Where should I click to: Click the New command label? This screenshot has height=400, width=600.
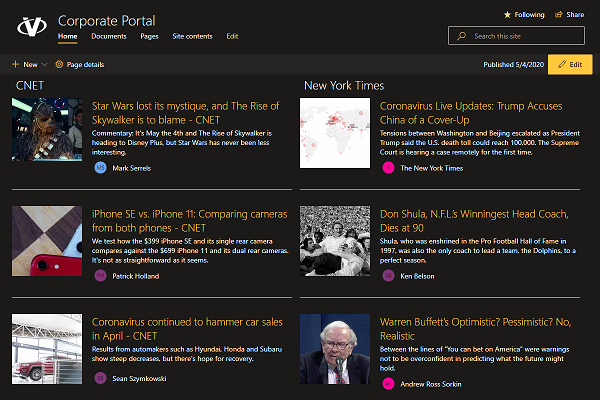pos(30,65)
